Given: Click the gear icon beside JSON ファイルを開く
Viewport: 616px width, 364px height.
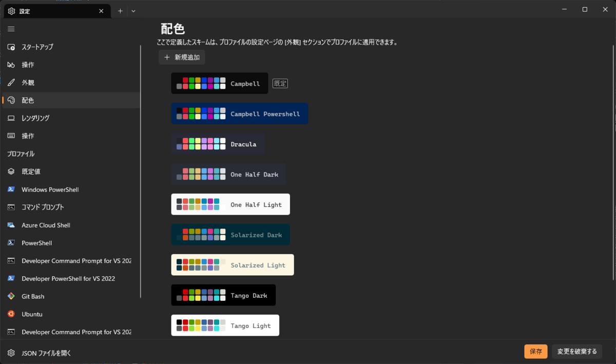Looking at the screenshot, I should [x=11, y=353].
